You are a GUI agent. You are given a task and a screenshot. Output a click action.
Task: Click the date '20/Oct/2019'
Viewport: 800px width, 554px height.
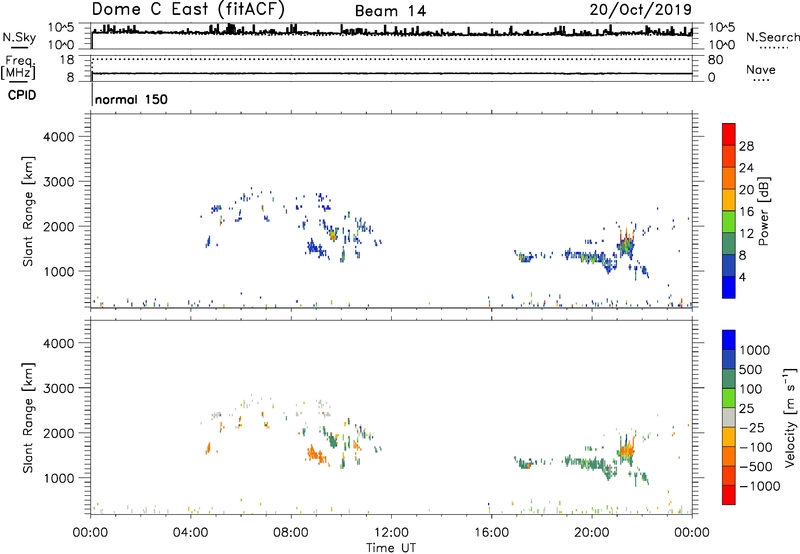(x=641, y=10)
